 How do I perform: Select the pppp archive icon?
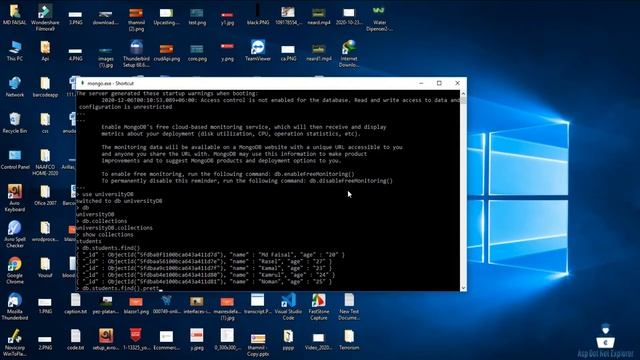click(x=288, y=340)
